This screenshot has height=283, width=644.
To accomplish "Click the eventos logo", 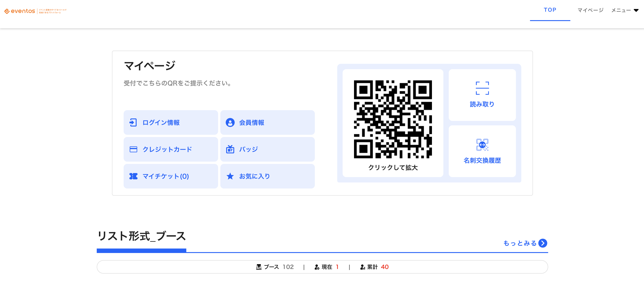I will 35,11.
